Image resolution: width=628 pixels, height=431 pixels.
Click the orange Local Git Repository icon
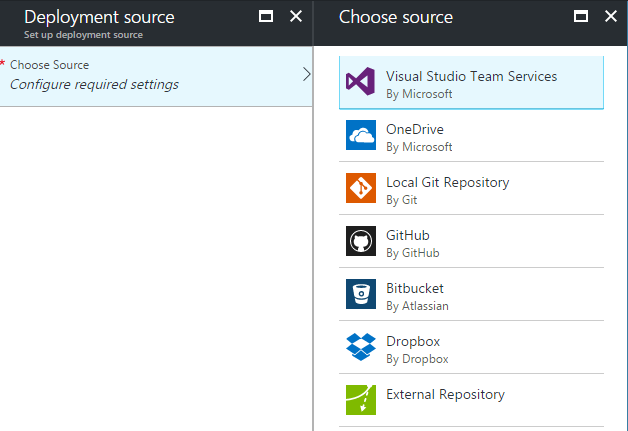click(x=360, y=189)
